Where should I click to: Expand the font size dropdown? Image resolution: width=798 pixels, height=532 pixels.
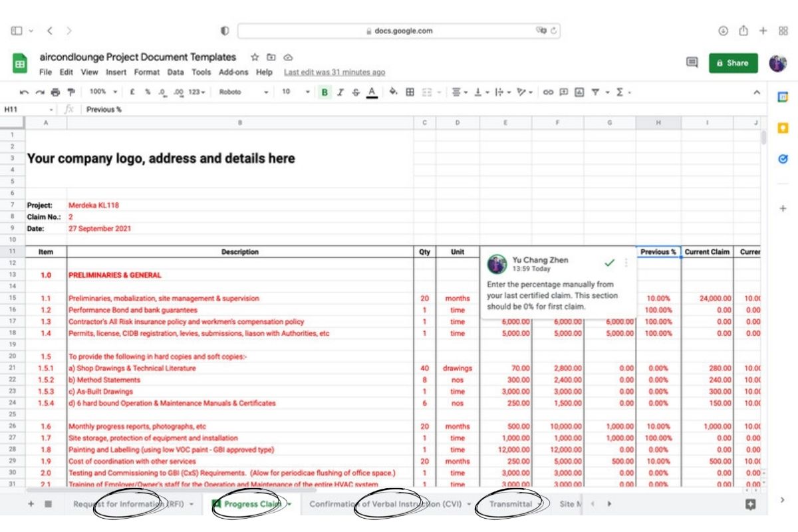click(295, 92)
